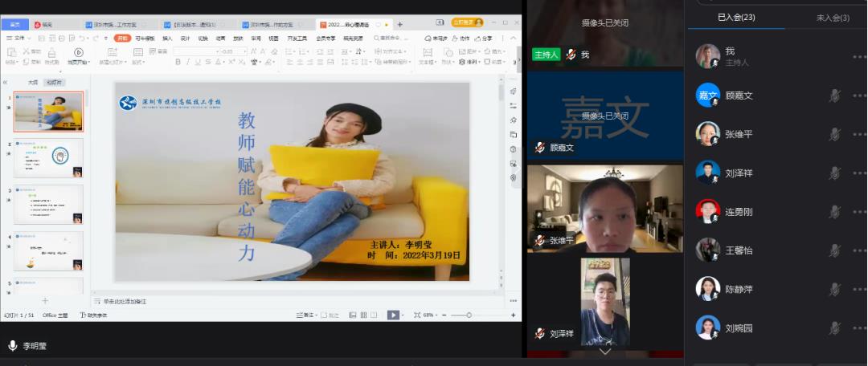Screen dimensions: 868x366
Task: Switch to the 未入会(3) participants tab
Action: click(833, 18)
